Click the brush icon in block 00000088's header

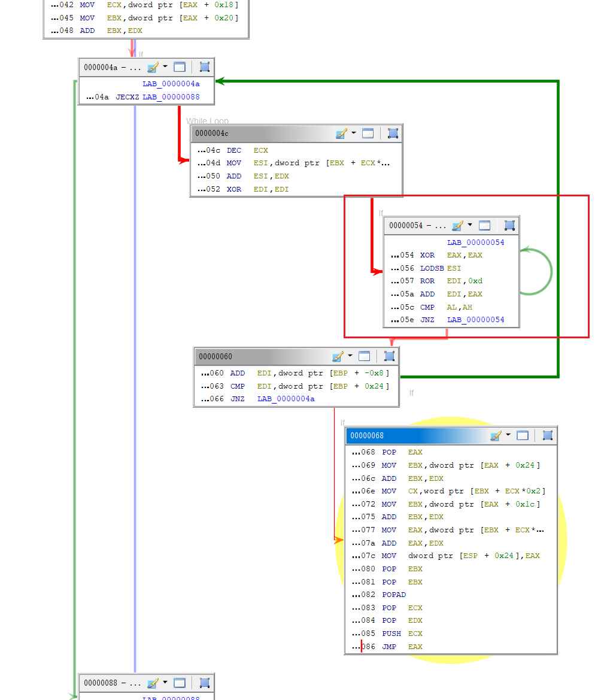(x=153, y=683)
